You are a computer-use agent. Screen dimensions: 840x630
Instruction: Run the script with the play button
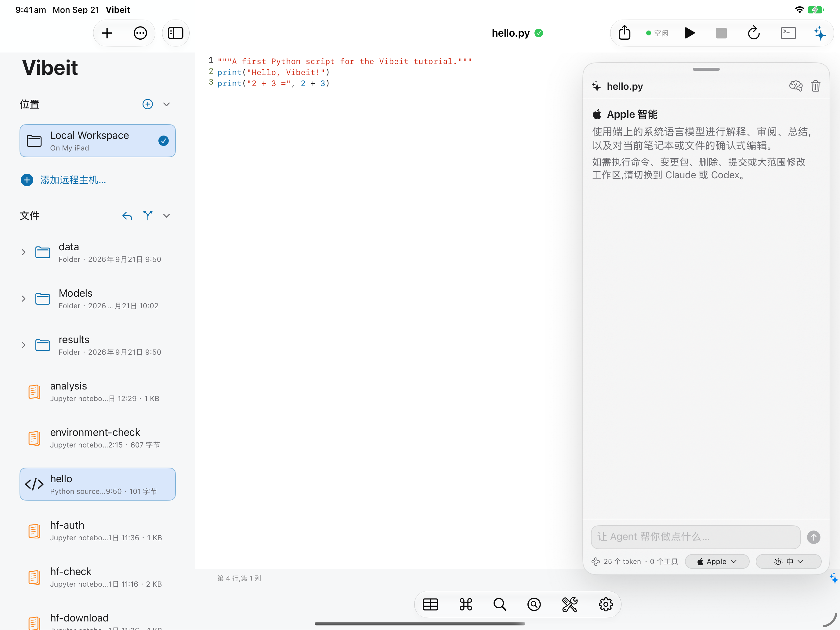pos(690,33)
